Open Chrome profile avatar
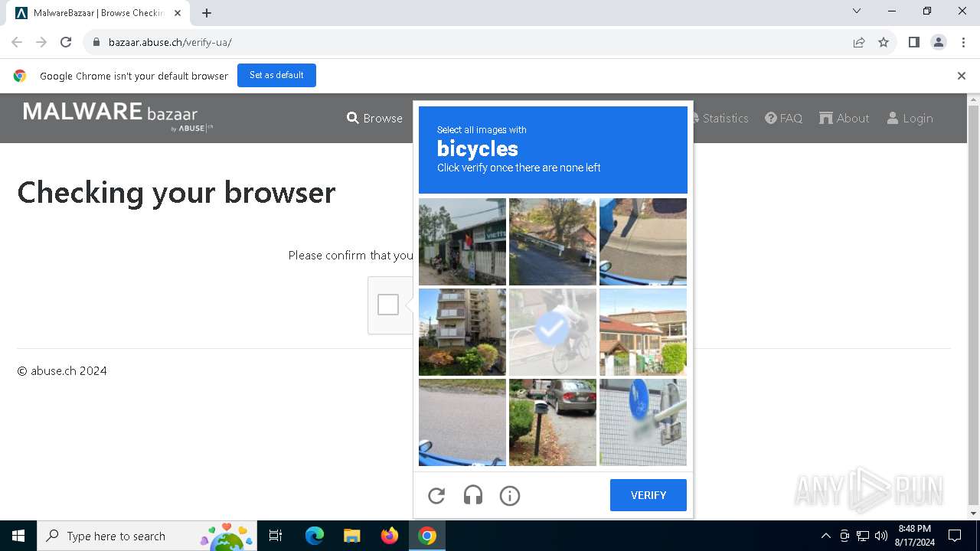 939,42
